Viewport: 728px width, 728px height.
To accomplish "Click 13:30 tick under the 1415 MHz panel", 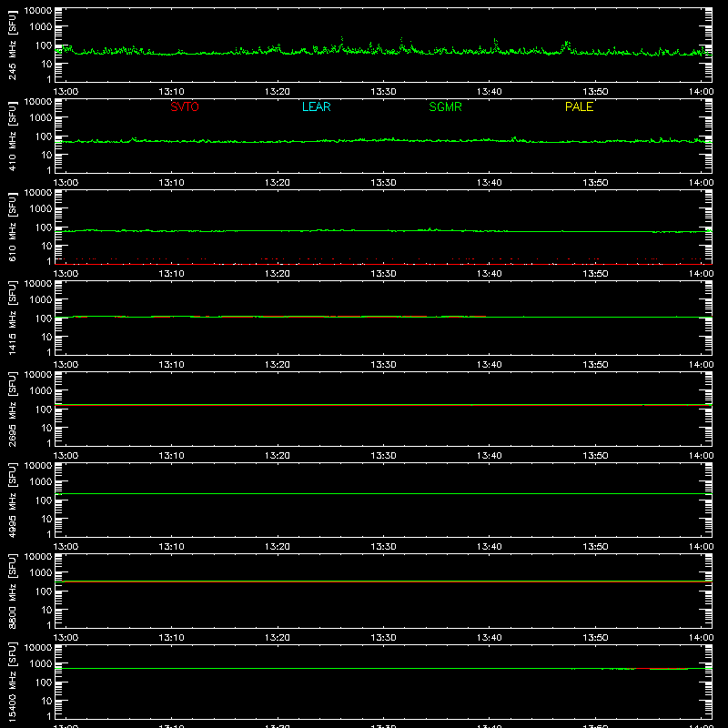I will [383, 365].
